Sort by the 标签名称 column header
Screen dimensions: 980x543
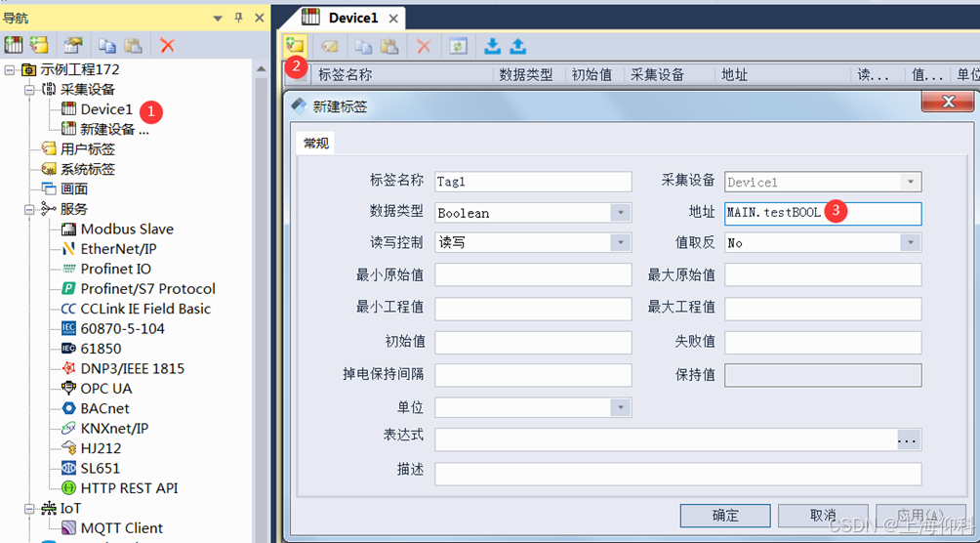345,75
